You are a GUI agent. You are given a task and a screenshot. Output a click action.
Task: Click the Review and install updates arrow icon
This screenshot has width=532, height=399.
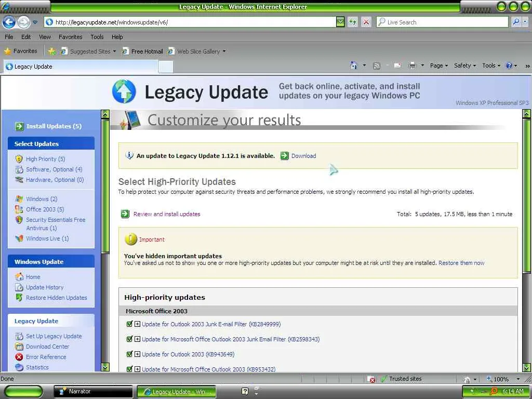(125, 214)
